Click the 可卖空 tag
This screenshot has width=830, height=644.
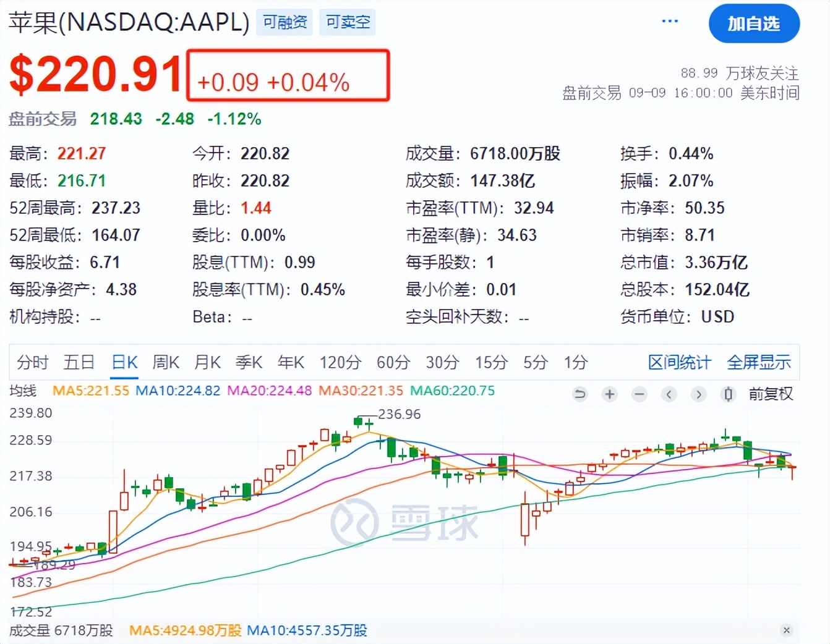pyautogui.click(x=348, y=22)
